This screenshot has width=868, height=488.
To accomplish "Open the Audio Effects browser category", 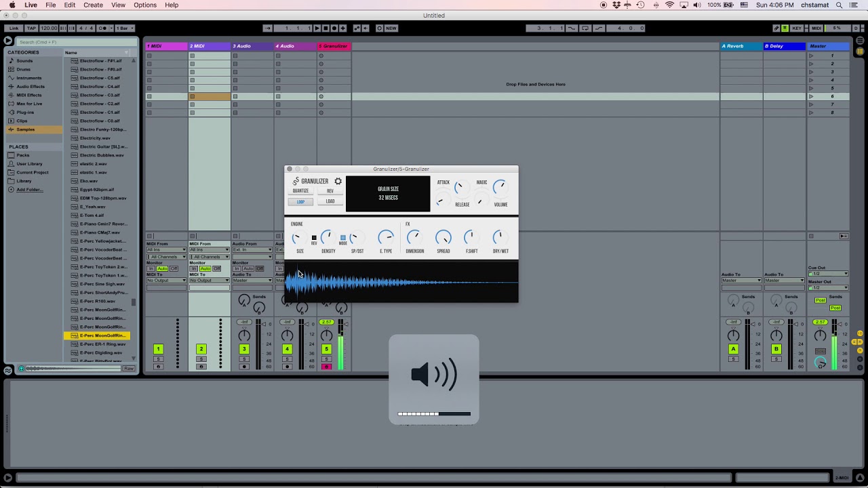I will tap(30, 87).
